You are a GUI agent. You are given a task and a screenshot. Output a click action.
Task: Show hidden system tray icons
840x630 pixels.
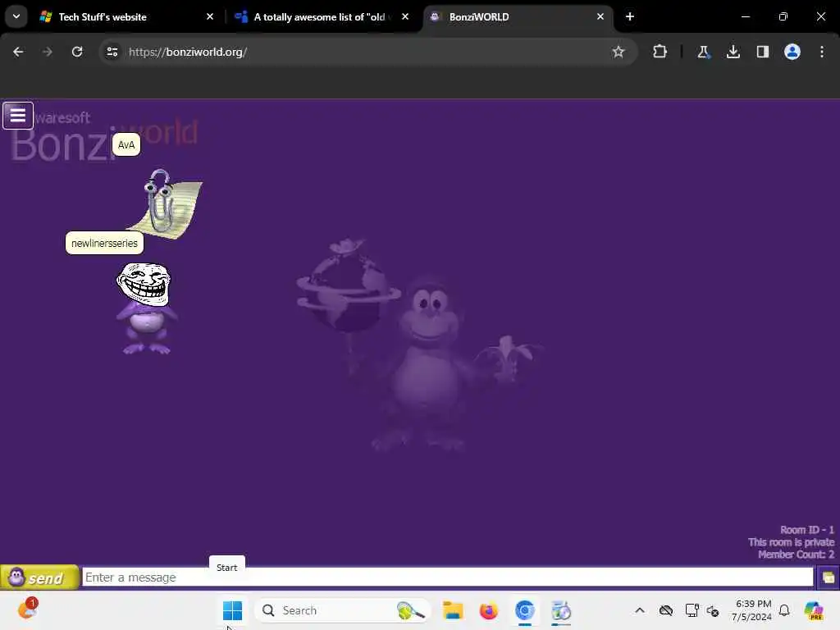(640, 610)
